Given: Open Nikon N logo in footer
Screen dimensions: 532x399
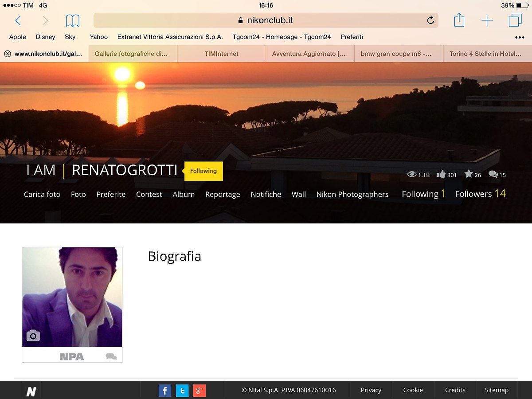Looking at the screenshot, I should coord(31,391).
